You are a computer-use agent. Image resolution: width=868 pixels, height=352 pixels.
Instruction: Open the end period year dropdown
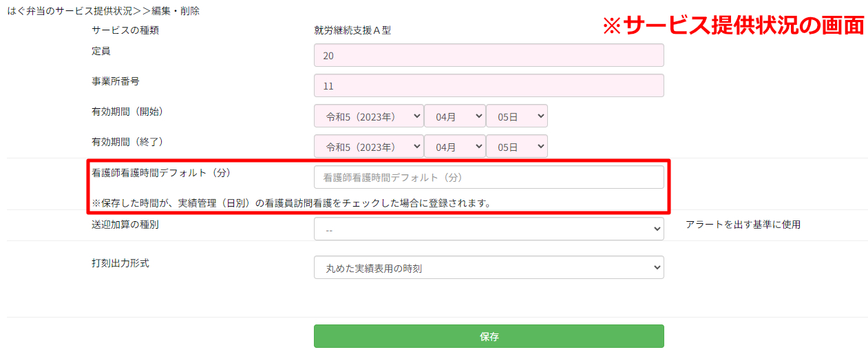(x=368, y=147)
